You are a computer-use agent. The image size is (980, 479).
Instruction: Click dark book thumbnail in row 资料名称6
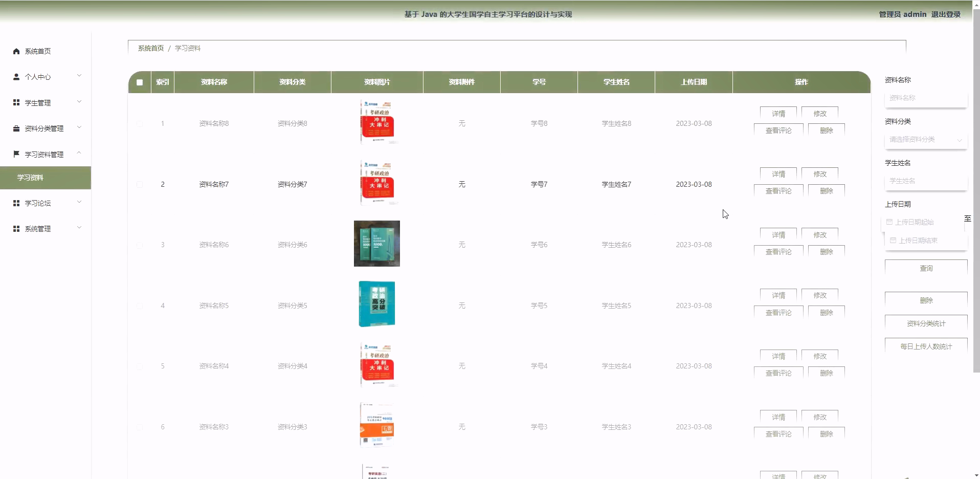(x=377, y=244)
